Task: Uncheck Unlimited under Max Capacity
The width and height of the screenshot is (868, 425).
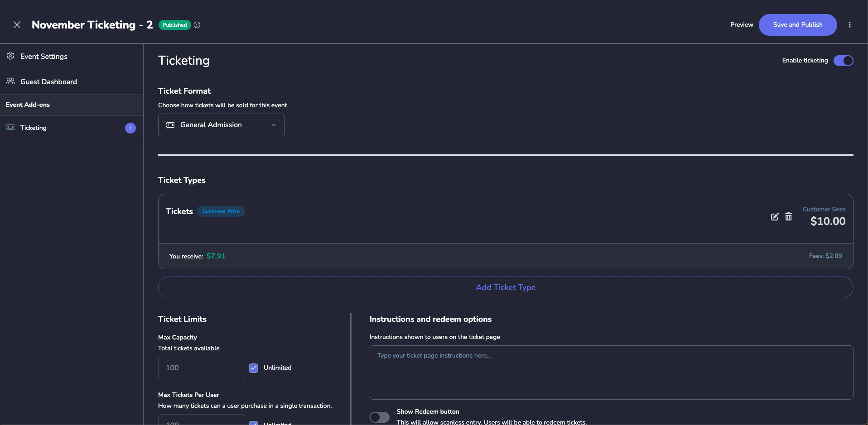Action: 254,368
